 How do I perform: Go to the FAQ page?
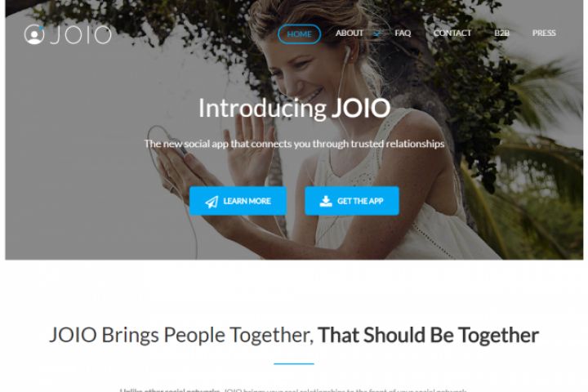[x=403, y=33]
